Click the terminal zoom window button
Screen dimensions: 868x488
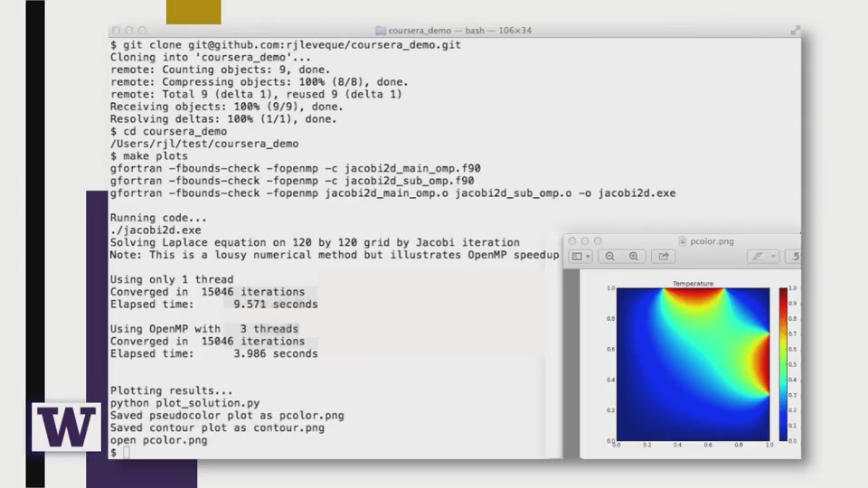142,31
